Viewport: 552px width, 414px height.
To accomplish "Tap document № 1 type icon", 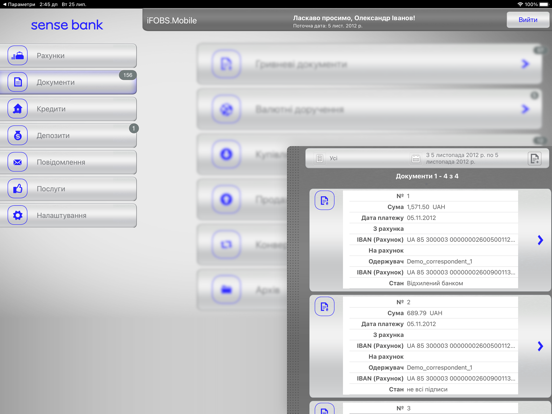I will coord(324,201).
